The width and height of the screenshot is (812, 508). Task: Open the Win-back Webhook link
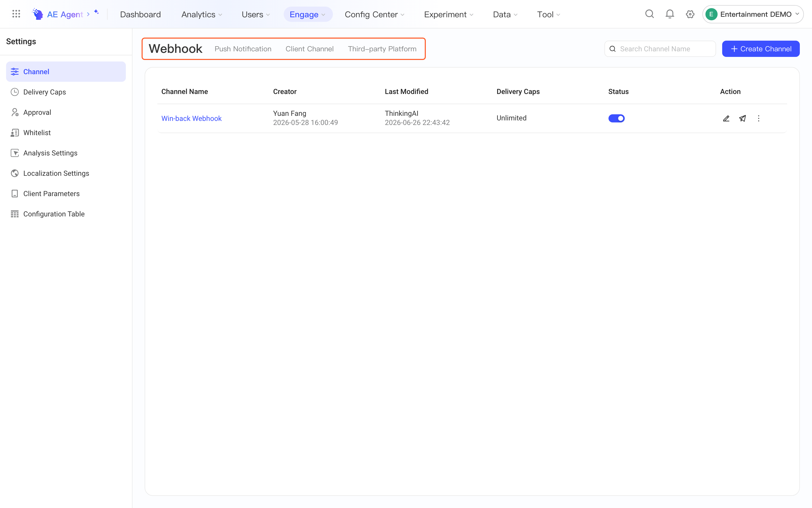click(x=191, y=118)
